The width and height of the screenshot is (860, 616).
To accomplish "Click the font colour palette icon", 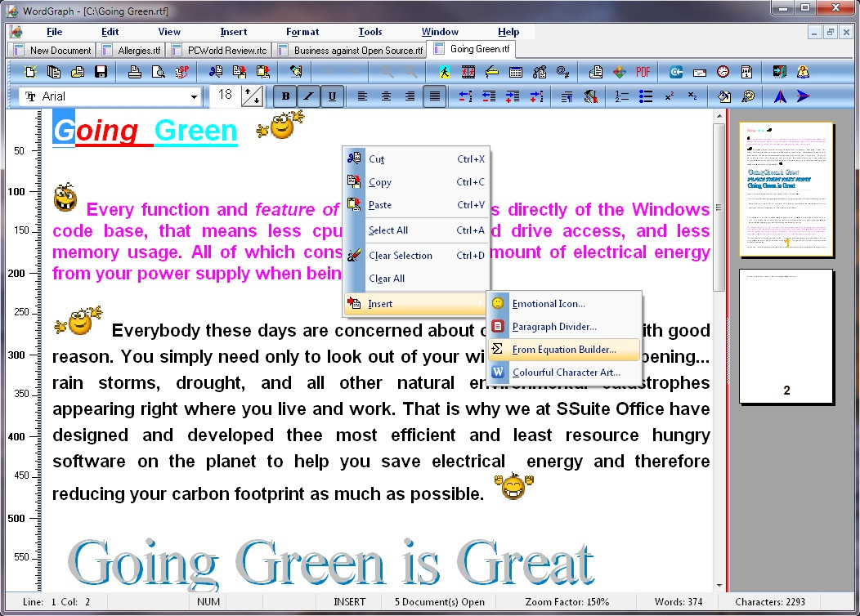I will point(747,96).
